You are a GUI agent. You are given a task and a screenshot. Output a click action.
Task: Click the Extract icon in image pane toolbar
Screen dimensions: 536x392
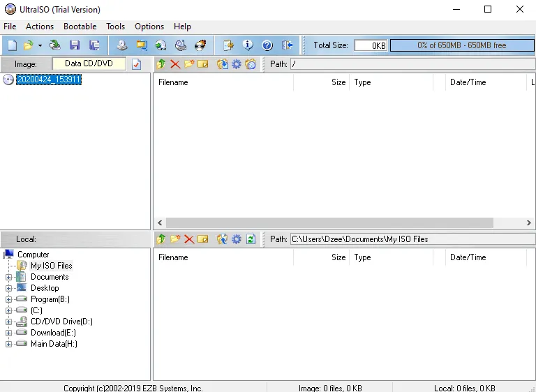coord(222,64)
